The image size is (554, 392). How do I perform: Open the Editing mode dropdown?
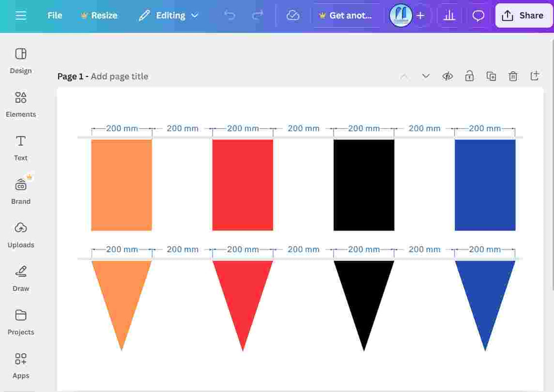tap(169, 16)
